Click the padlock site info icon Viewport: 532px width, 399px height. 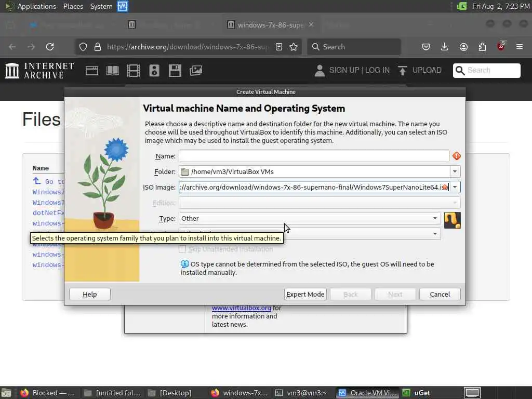(98, 47)
